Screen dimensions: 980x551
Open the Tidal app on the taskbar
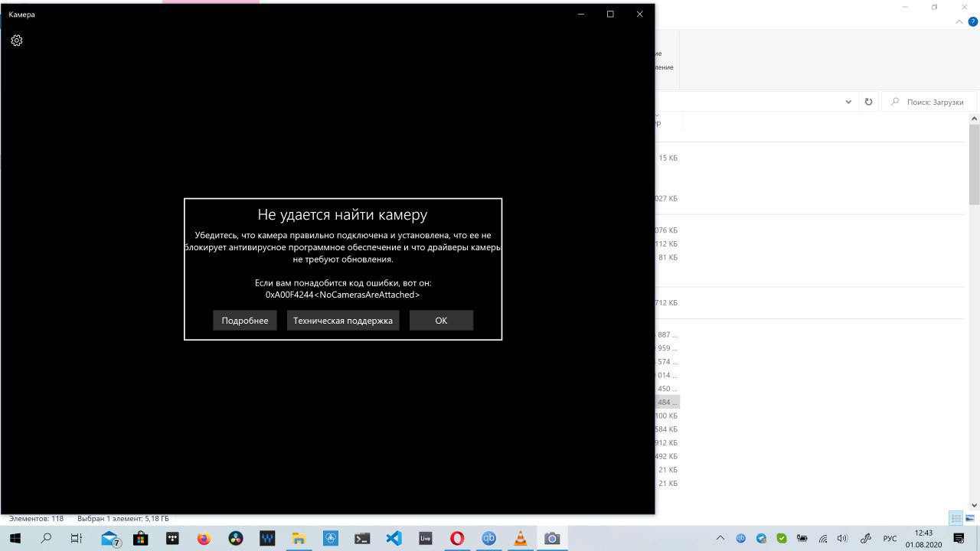pos(171,538)
